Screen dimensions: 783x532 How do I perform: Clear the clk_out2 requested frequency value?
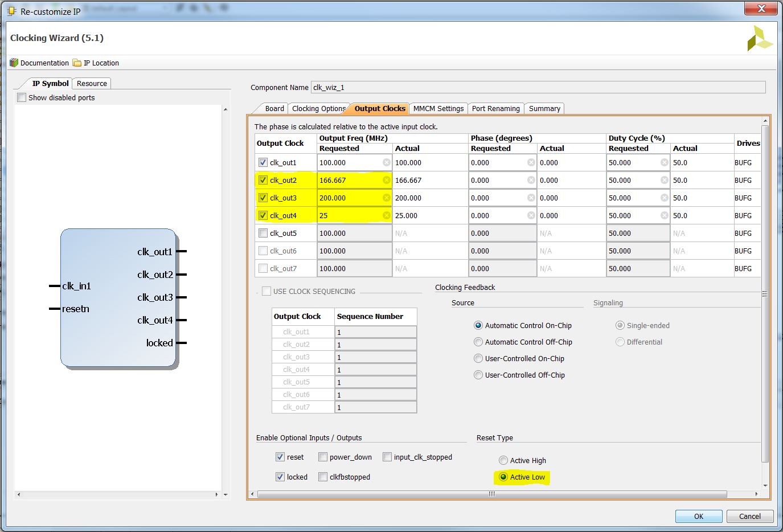tap(387, 180)
